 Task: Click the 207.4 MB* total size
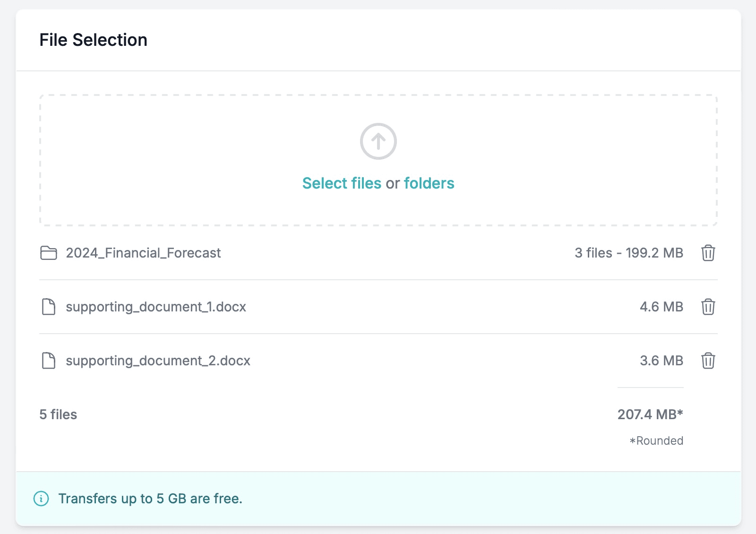[x=650, y=414]
